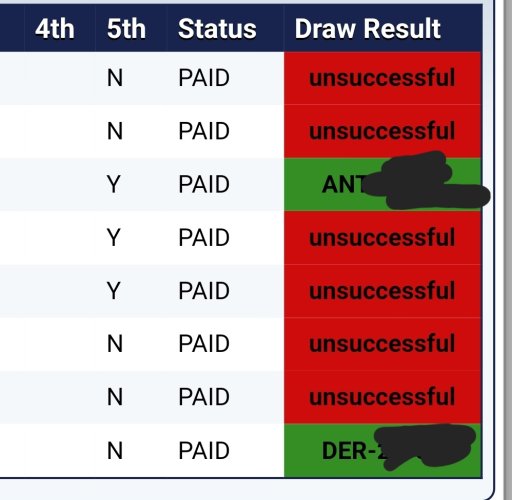The image size is (512, 500).
Task: Click the first row's unsuccessful result
Action: [x=382, y=78]
